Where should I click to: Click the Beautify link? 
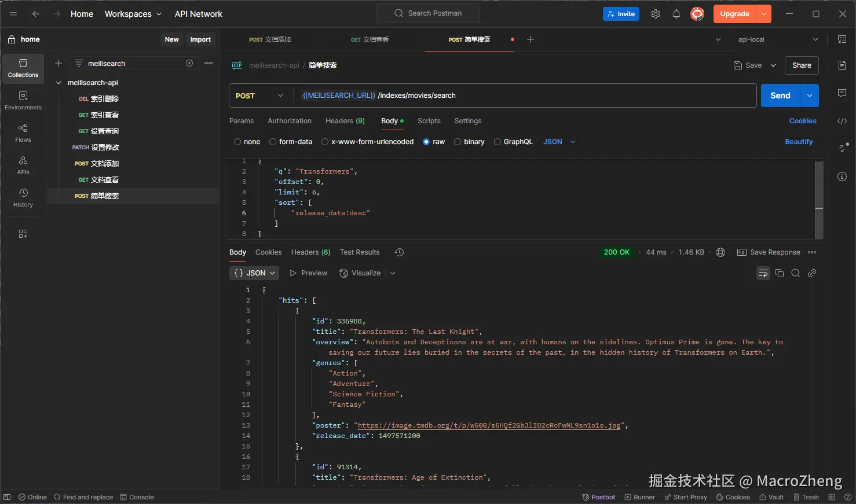tap(799, 142)
